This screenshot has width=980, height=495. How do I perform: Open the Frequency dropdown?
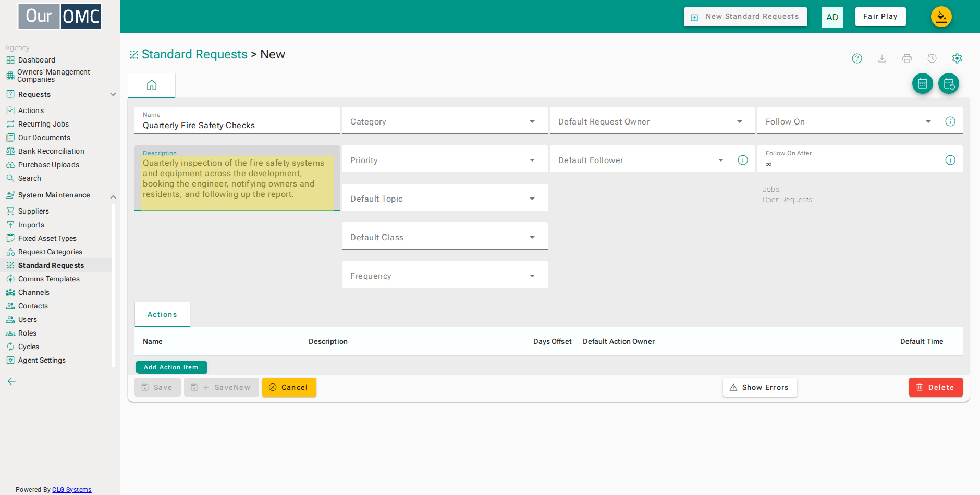coord(445,275)
